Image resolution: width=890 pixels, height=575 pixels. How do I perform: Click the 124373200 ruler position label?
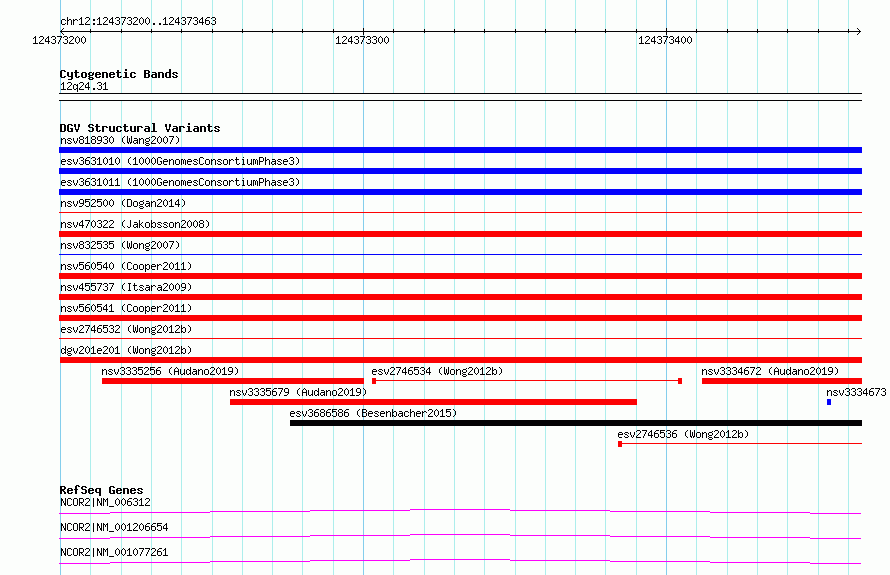(x=59, y=40)
